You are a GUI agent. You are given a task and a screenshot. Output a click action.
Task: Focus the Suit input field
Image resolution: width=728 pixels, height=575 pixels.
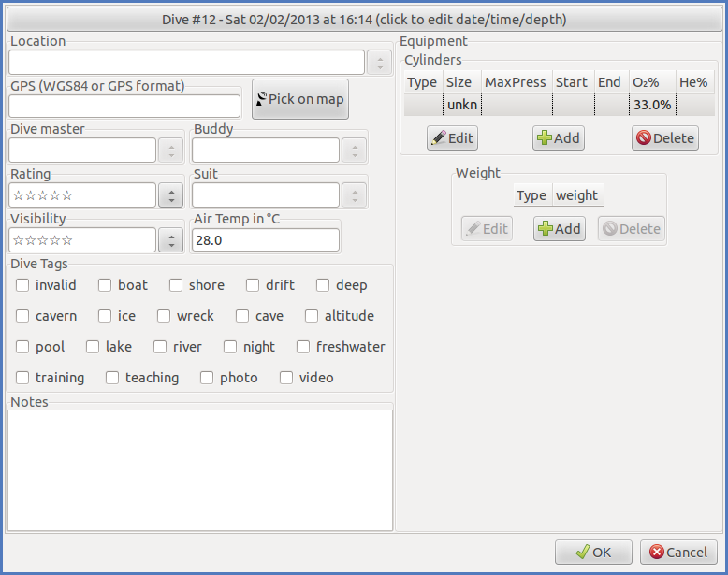pos(266,194)
